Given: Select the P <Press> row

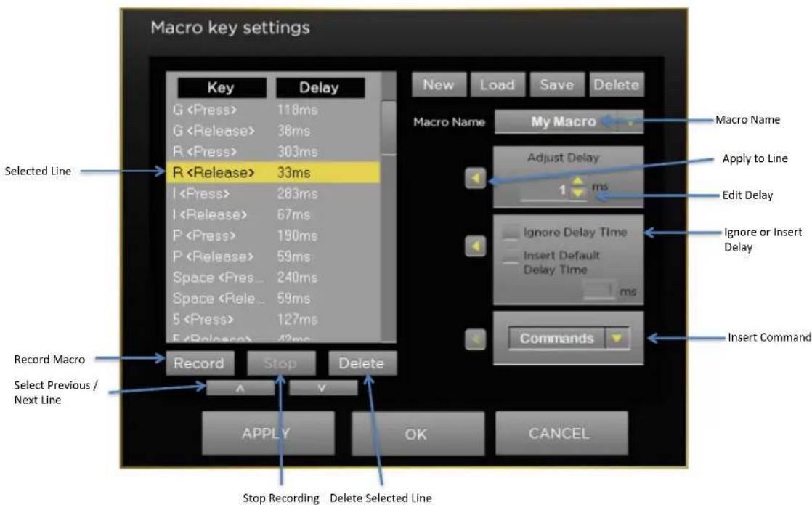Looking at the screenshot, I should (x=273, y=235).
